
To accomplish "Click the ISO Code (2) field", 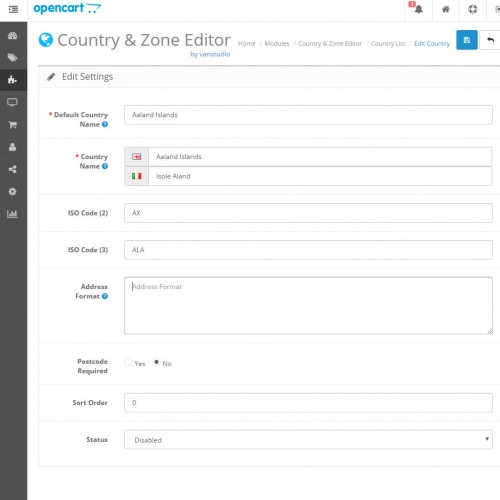I will point(308,213).
